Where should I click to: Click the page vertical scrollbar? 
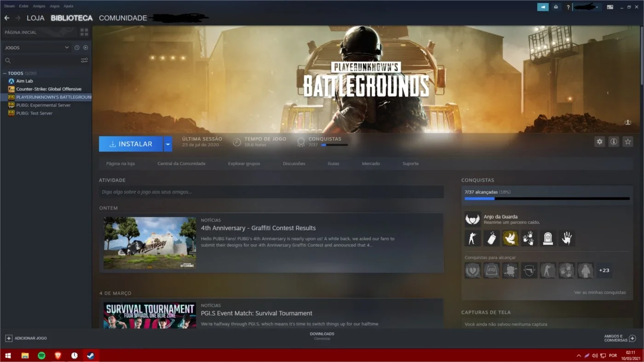click(x=642, y=55)
